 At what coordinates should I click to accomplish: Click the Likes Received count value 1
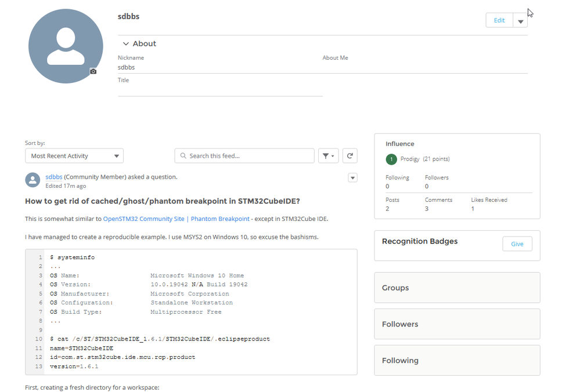tap(473, 209)
